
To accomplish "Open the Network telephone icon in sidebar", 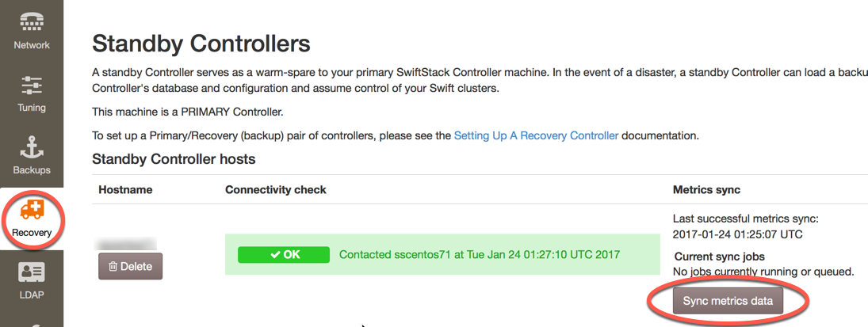I will (32, 22).
